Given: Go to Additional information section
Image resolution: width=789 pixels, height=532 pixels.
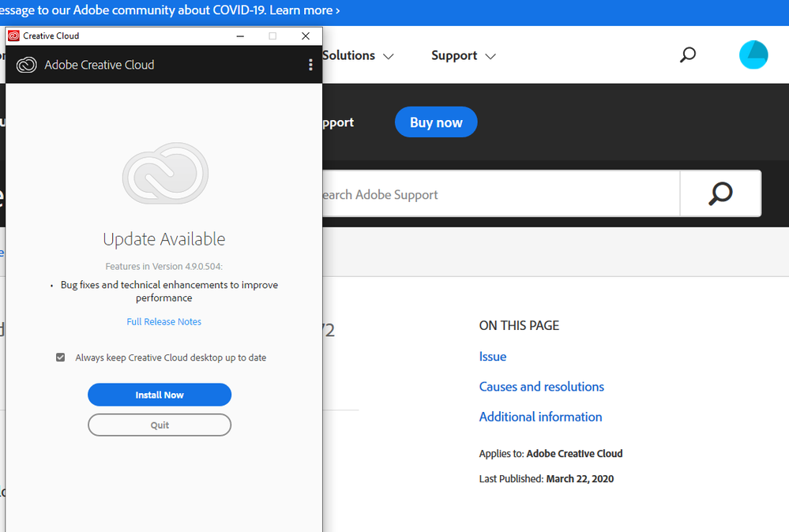Looking at the screenshot, I should 540,417.
